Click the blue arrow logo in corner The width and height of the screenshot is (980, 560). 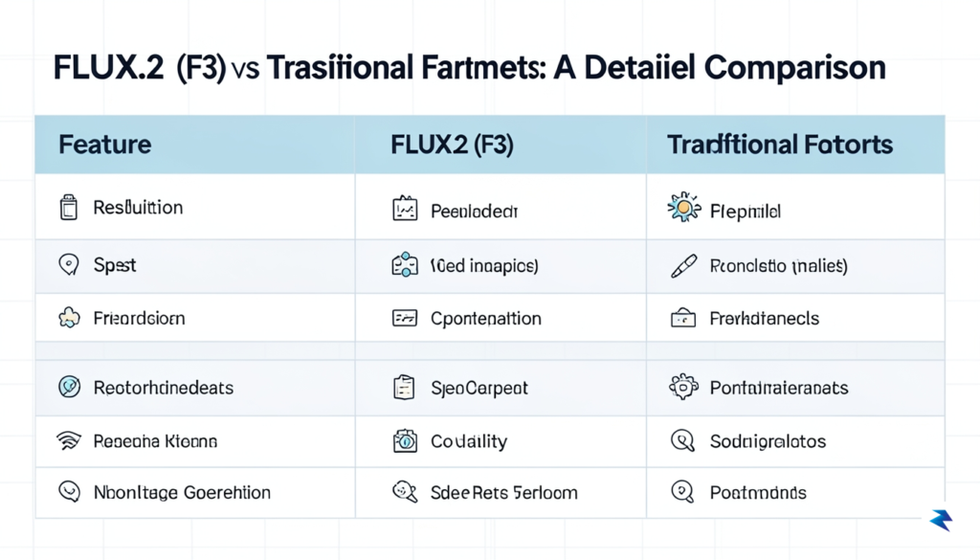click(942, 520)
